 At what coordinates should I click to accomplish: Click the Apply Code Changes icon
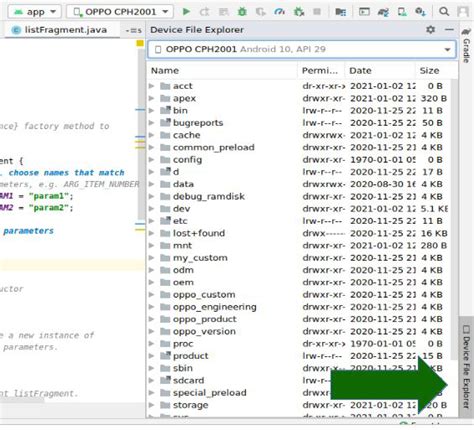coord(223,12)
